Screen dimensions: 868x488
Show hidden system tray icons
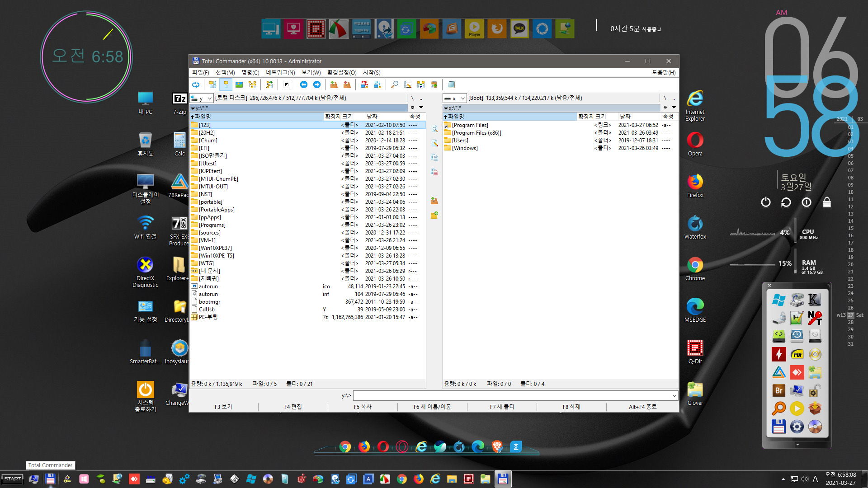tap(783, 479)
